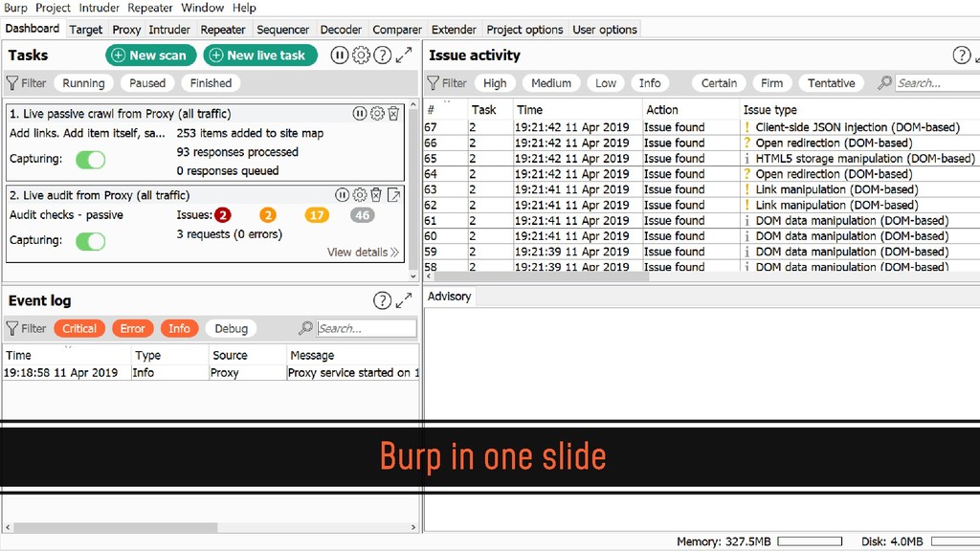Click the Event log filter funnel icon
Screen dimensions: 980x551
click(x=11, y=329)
